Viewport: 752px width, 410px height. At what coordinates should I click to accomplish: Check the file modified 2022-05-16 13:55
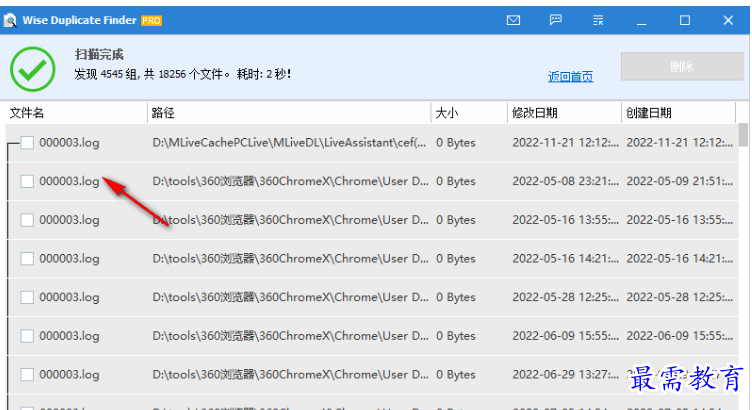click(x=27, y=220)
